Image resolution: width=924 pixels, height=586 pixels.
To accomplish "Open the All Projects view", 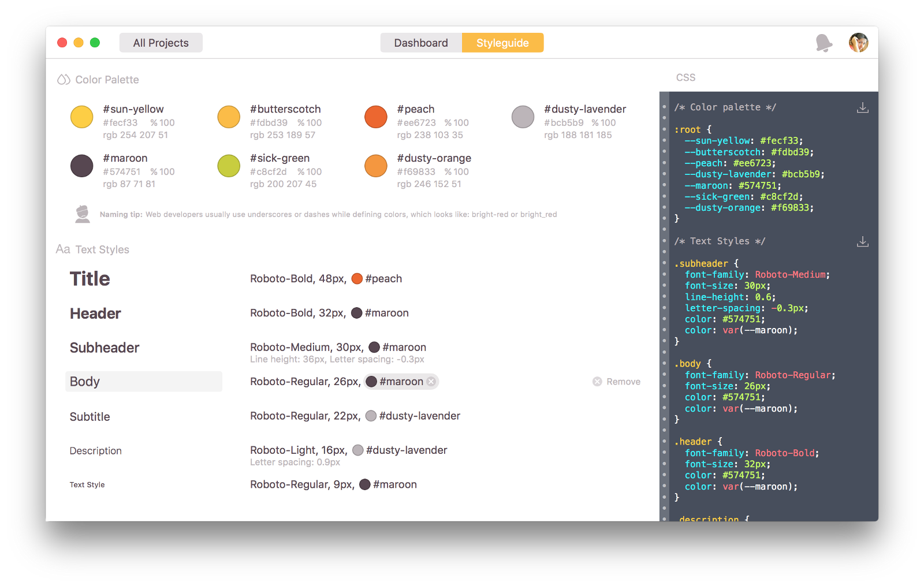I will point(161,42).
